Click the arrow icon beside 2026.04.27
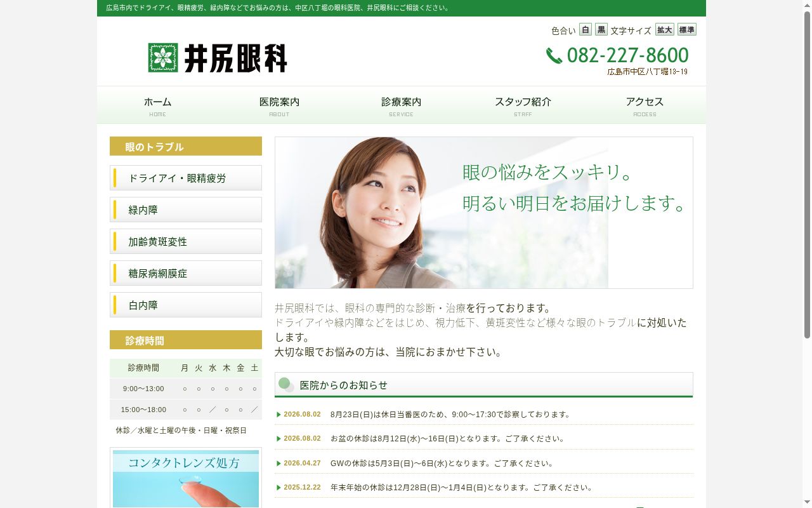Viewport: 812px width, 508px height. (279, 464)
